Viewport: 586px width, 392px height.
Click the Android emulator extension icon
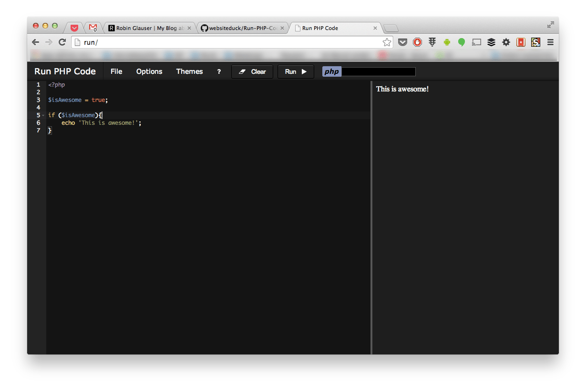(x=447, y=42)
